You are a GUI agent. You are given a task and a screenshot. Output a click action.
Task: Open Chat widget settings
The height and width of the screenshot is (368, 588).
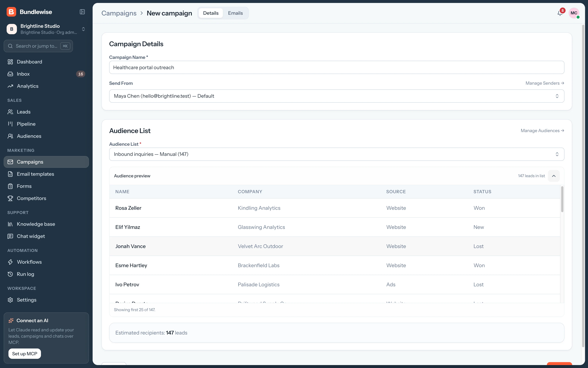[46, 236]
